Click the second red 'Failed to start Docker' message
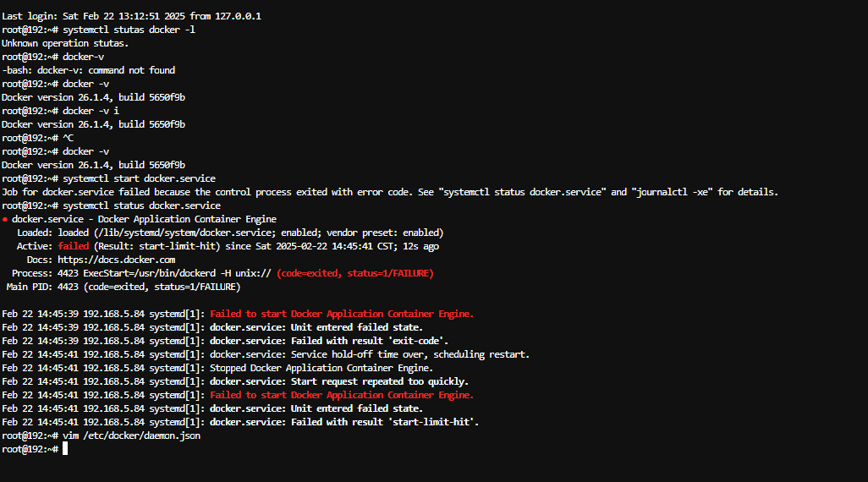 (342, 395)
